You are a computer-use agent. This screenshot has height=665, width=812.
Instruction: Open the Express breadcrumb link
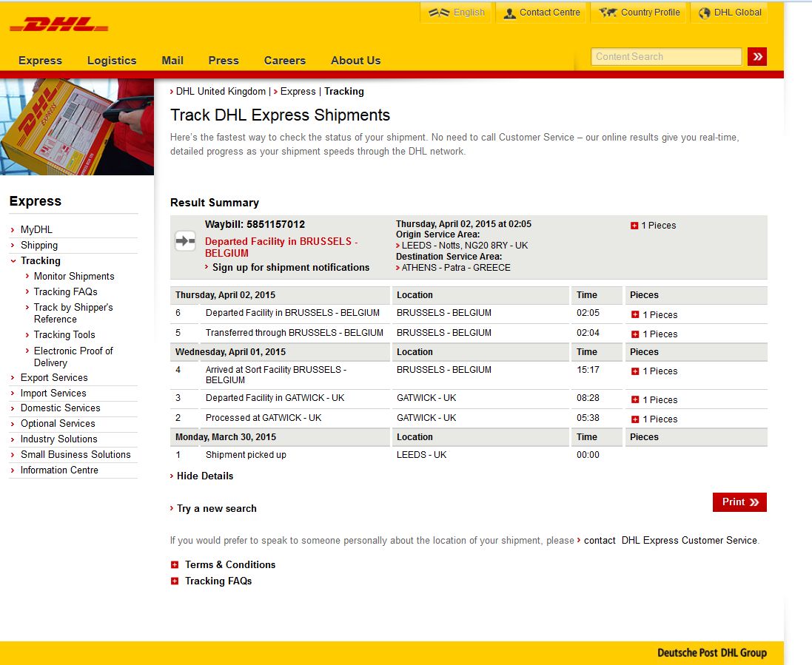(298, 92)
